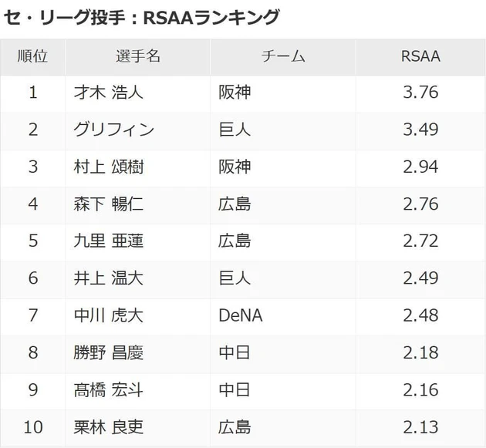Image resolution: width=486 pixels, height=448 pixels.
Task: Click the RSAA value 2.48
Action: [x=420, y=315]
